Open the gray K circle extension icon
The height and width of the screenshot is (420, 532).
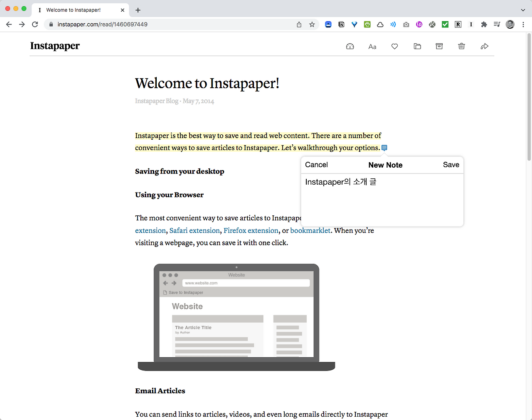coord(432,25)
